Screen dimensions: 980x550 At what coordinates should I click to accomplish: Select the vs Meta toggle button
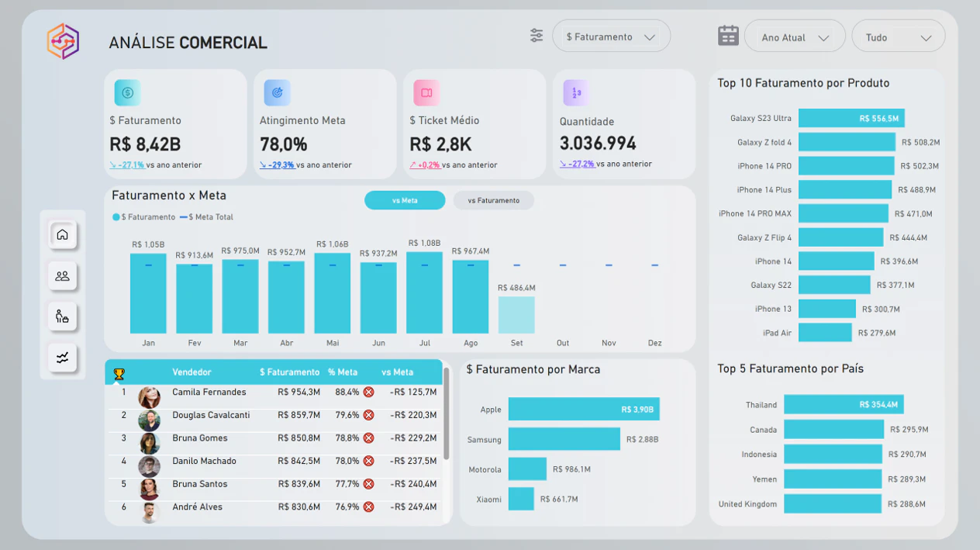(x=405, y=200)
